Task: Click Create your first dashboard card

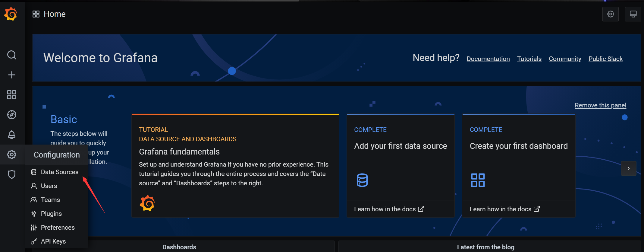Action: [x=519, y=166]
